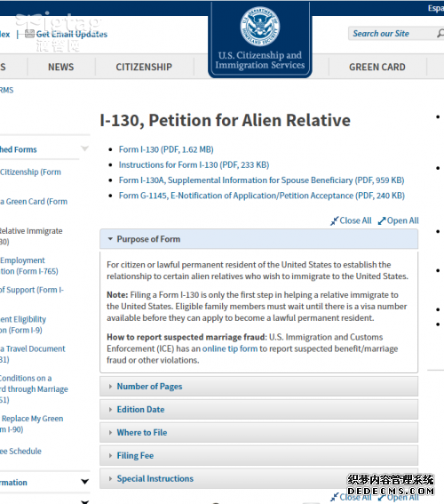
Task: Download Form I-130 PDF
Action: [166, 149]
